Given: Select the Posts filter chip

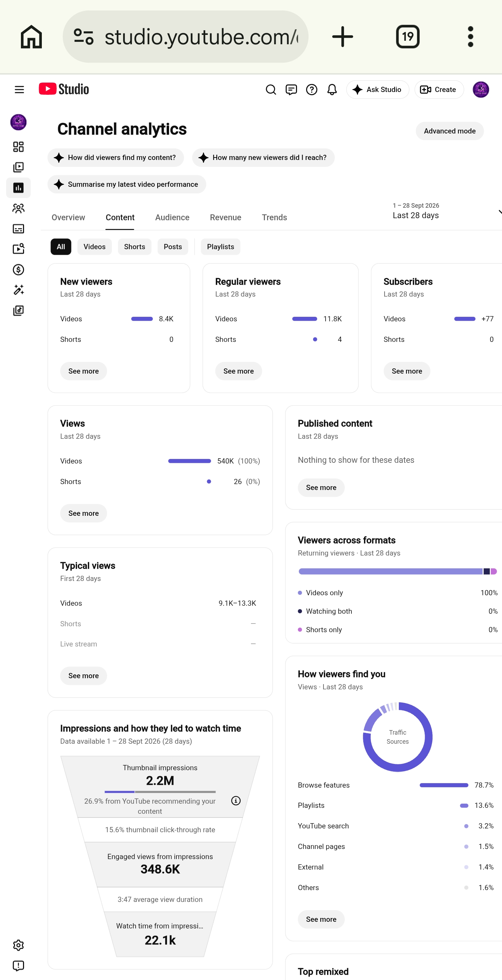Looking at the screenshot, I should [x=173, y=246].
